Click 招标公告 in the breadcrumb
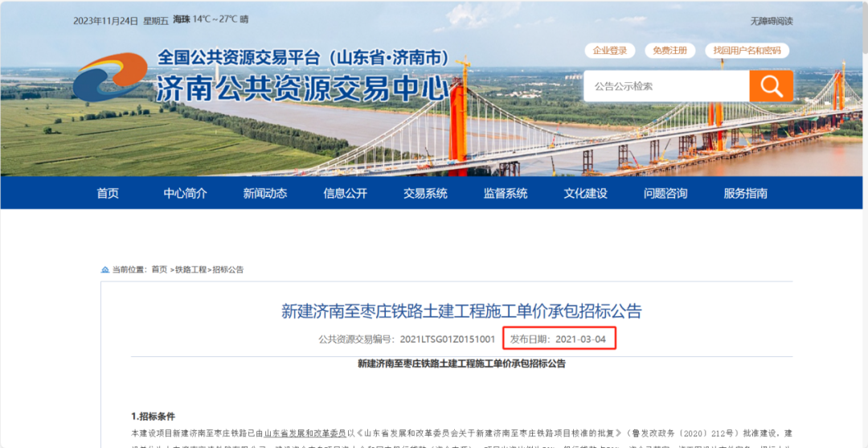The height and width of the screenshot is (448, 868). pyautogui.click(x=228, y=269)
